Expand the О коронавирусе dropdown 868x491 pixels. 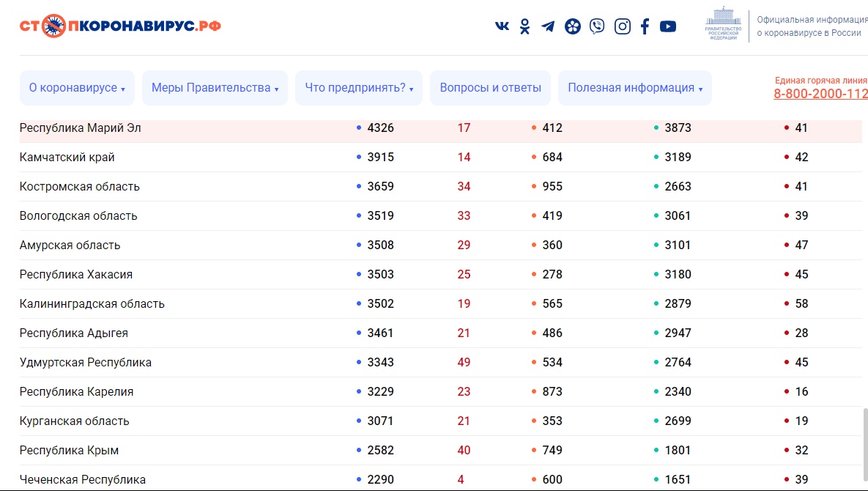coord(77,87)
